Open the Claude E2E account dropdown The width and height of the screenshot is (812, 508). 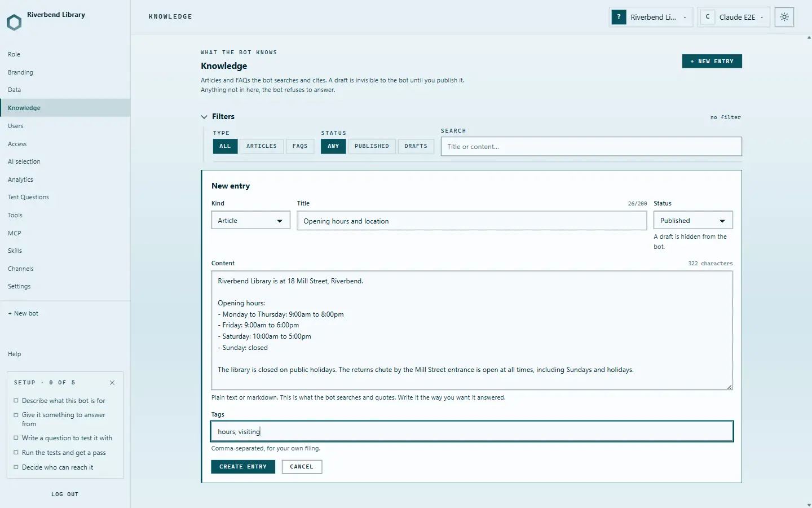point(734,17)
